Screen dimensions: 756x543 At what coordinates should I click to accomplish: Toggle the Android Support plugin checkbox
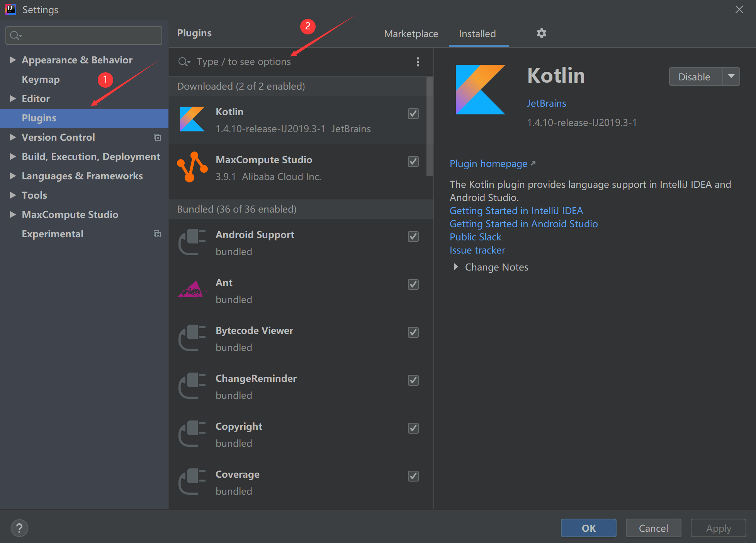[413, 237]
